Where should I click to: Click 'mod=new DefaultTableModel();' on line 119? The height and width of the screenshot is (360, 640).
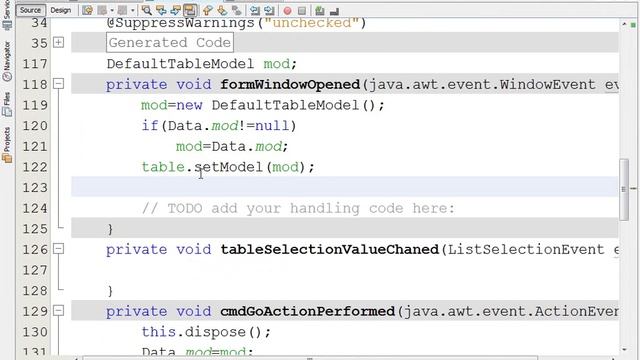pos(263,105)
